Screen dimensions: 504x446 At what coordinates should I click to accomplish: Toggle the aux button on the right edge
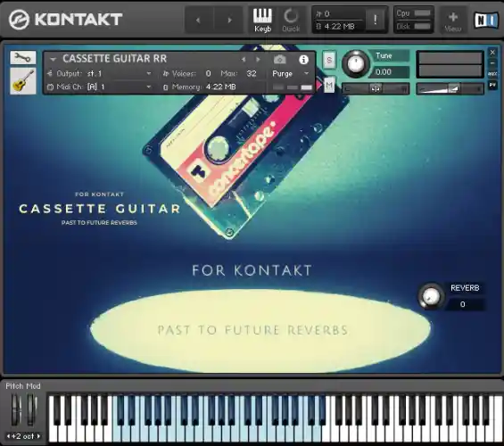(x=492, y=74)
